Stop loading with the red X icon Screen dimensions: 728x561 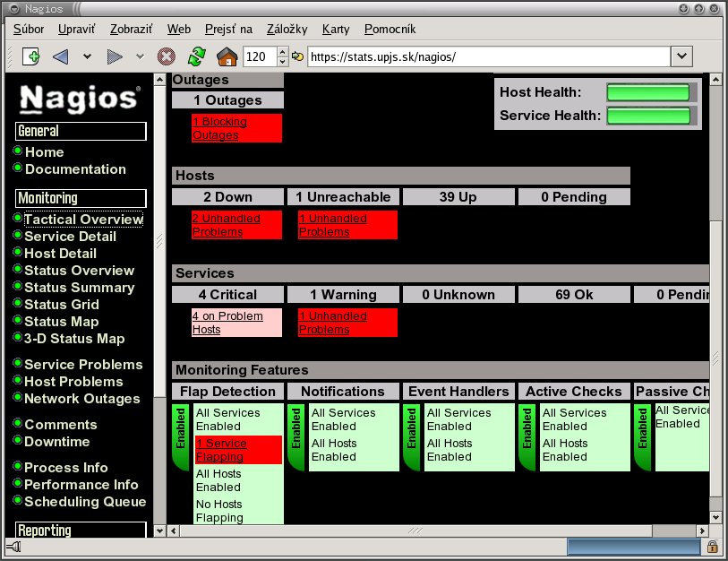pos(167,56)
